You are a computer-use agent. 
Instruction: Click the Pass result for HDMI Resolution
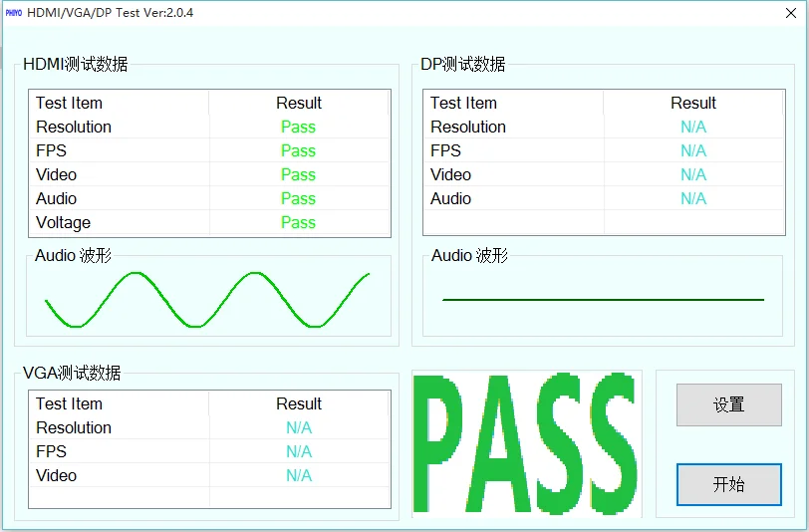[x=298, y=127]
